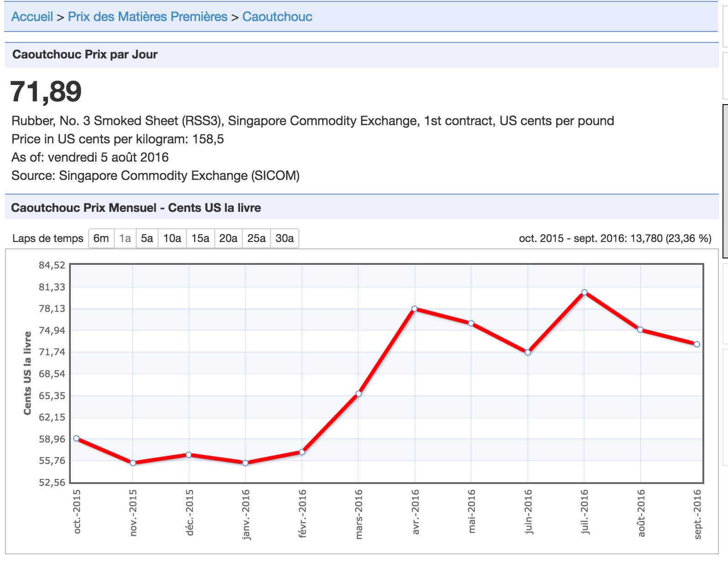
Task: Click the Rubber RSS3 description line
Action: (x=313, y=121)
